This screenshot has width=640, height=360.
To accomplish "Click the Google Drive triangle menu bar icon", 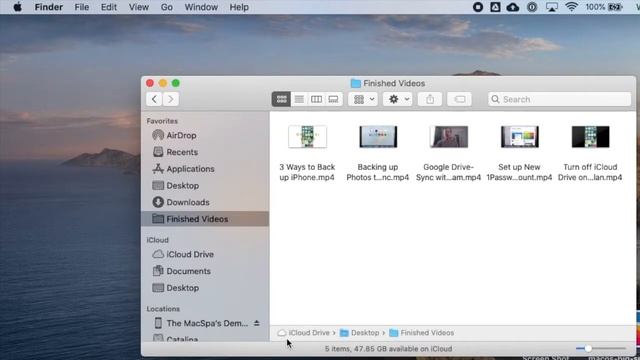I will tap(495, 7).
